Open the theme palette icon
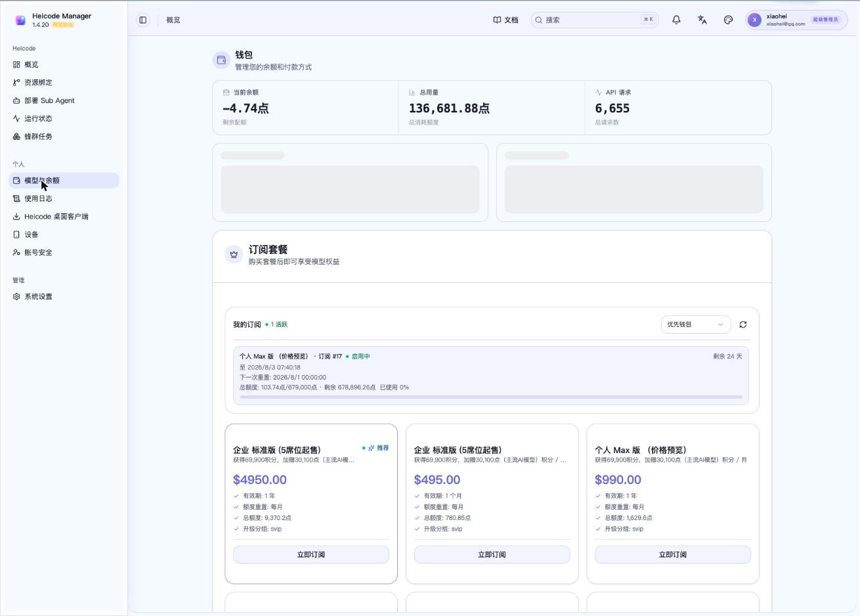Screen dimensions: 860x616 728,20
